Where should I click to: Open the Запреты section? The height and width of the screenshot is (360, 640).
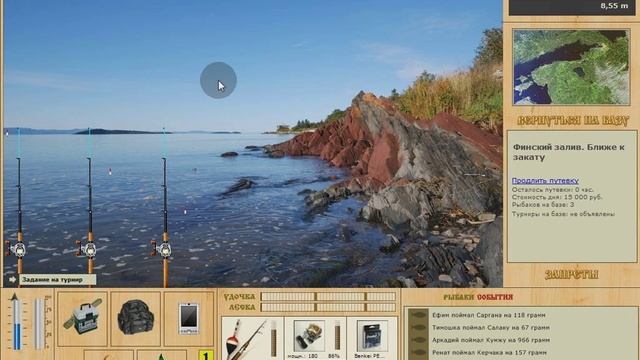(x=571, y=274)
